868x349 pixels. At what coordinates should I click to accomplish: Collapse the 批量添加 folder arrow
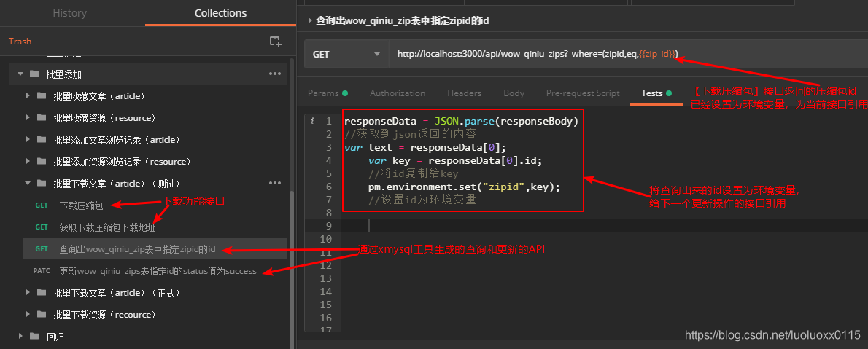tap(20, 74)
